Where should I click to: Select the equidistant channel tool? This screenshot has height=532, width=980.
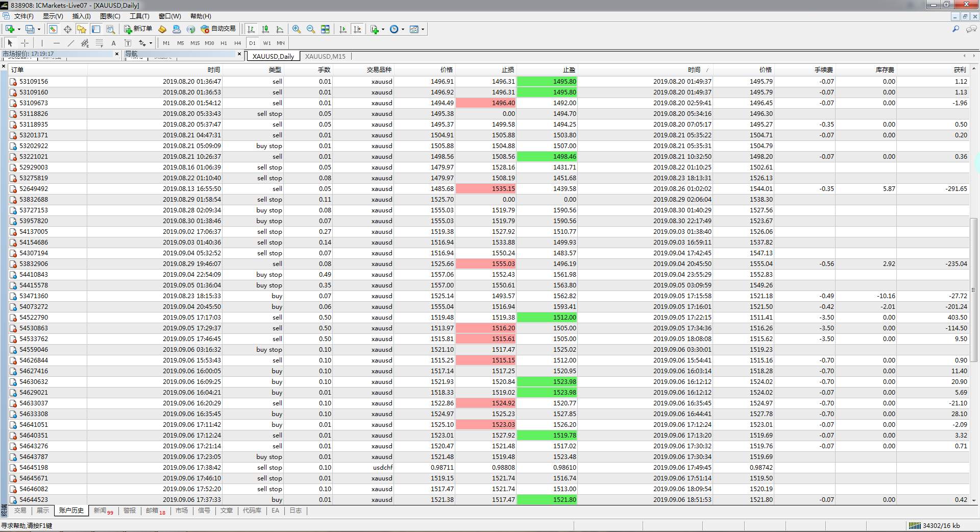85,43
